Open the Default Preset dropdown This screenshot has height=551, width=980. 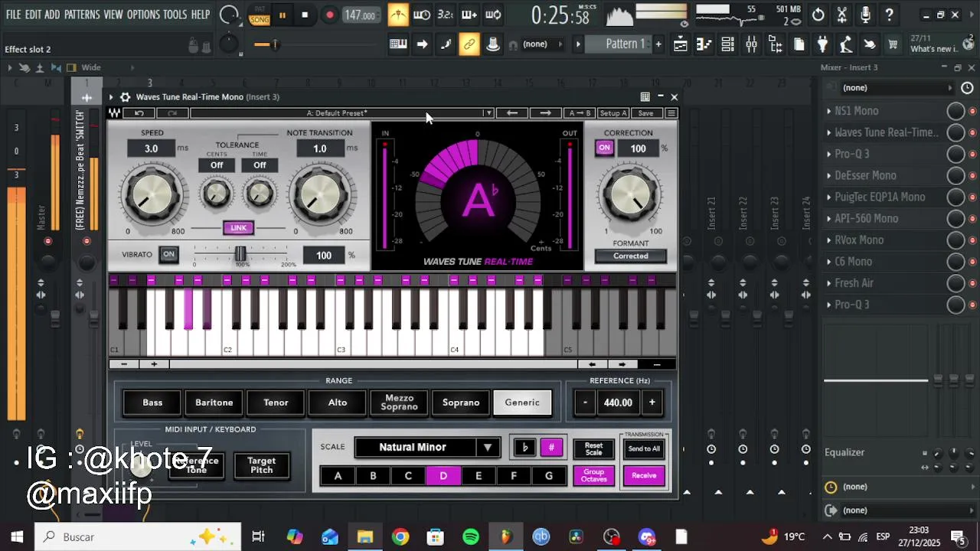click(x=488, y=113)
